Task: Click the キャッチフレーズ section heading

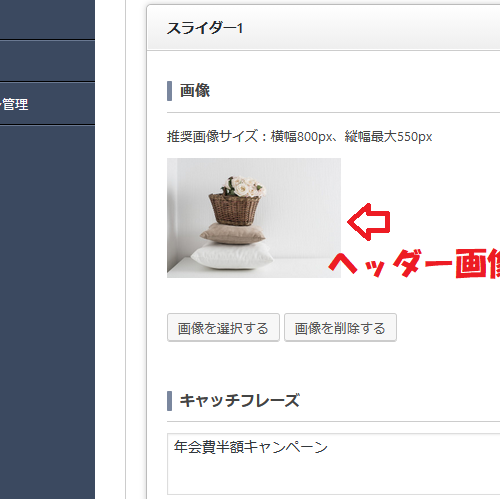Action: [239, 401]
